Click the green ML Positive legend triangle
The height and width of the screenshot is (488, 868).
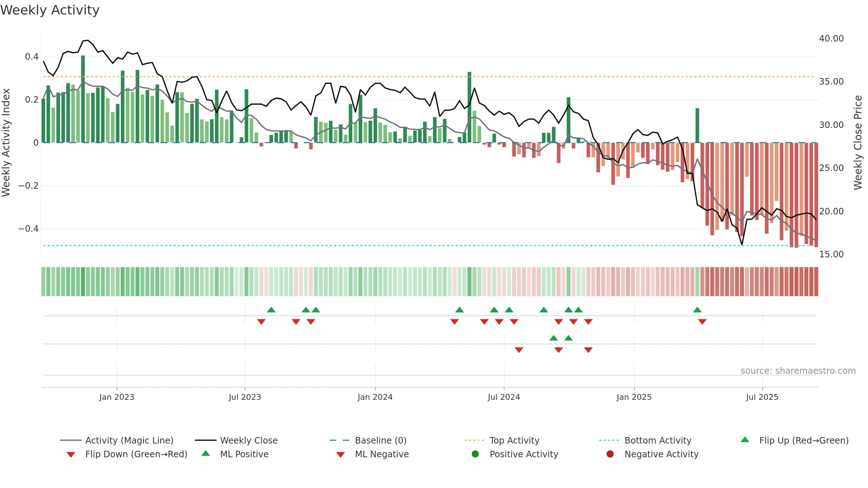(206, 453)
